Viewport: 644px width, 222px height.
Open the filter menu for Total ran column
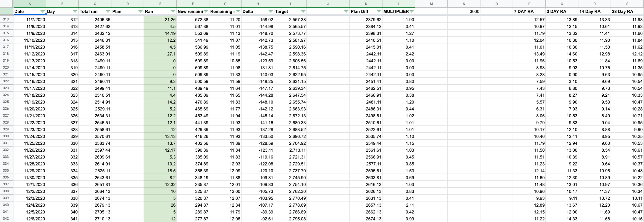(x=108, y=12)
